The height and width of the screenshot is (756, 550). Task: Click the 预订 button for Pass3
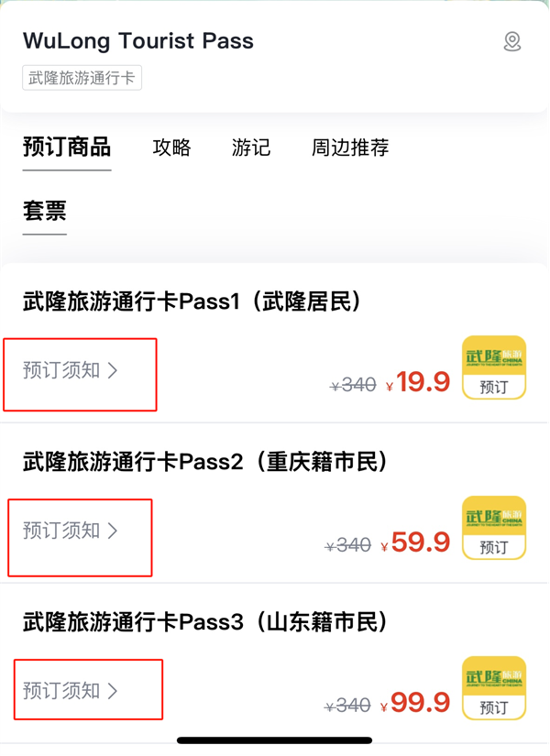(494, 689)
